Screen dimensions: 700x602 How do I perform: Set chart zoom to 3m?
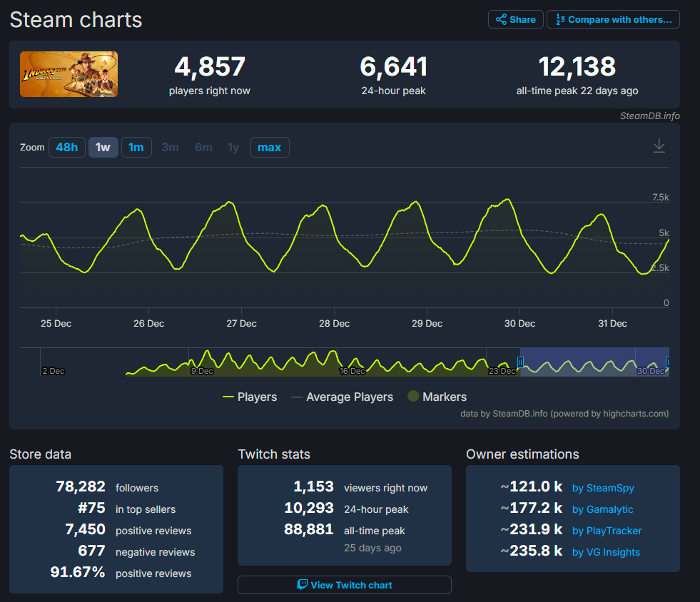170,147
